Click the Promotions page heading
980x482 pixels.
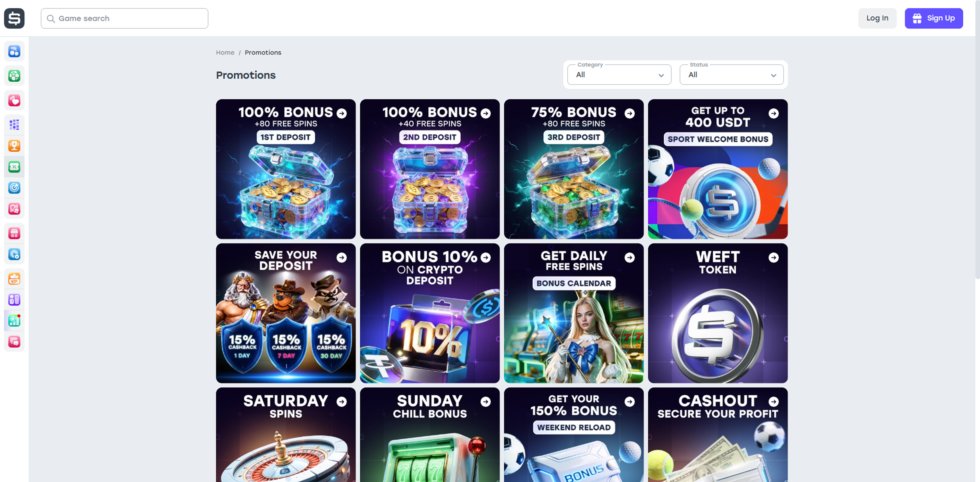coord(246,75)
